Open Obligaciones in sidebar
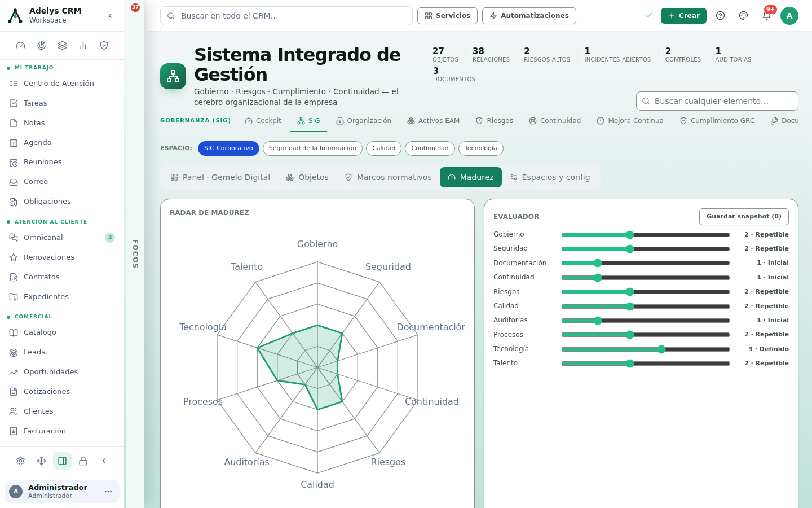Image resolution: width=812 pixels, height=508 pixels. pos(62,202)
